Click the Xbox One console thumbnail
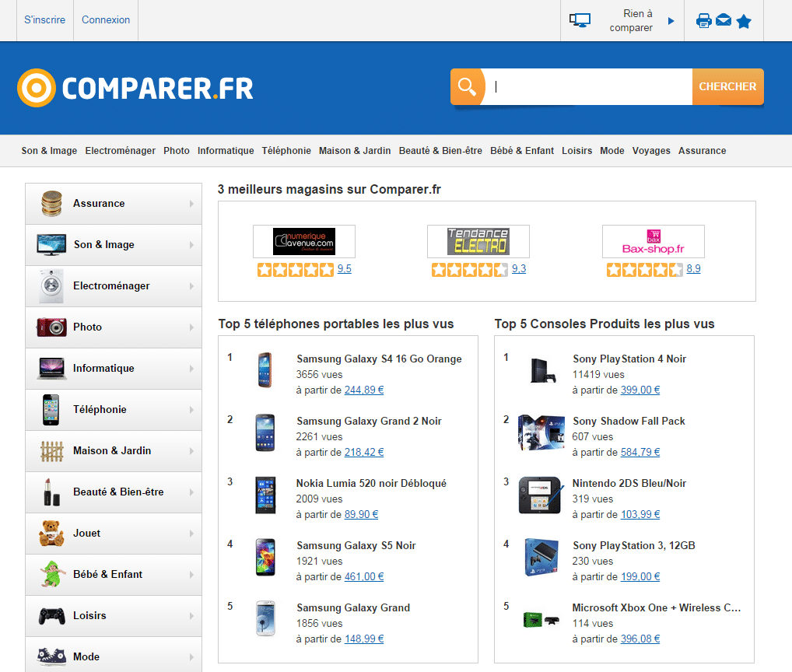The width and height of the screenshot is (792, 672). [541, 619]
